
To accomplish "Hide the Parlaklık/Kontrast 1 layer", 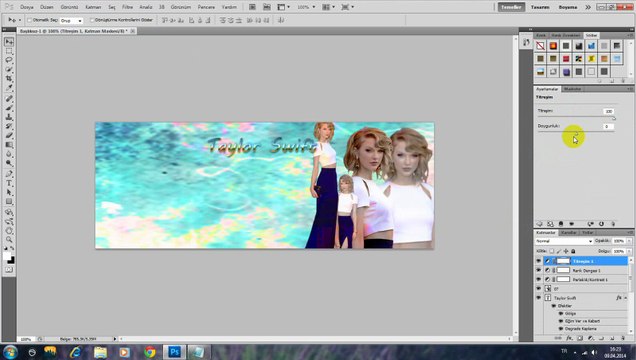I will (539, 279).
